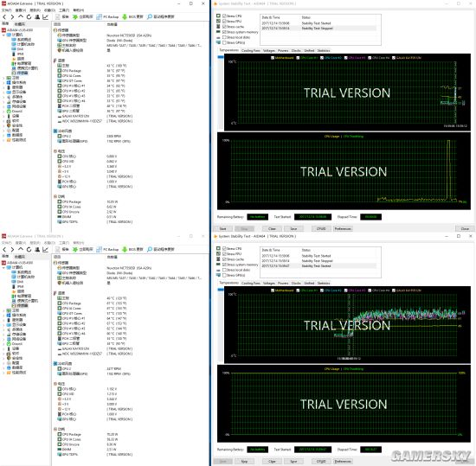This screenshot has width=476, height=466.
Task: Enable Stress GPU(s) checkbox in lower window
Action: tap(224, 275)
